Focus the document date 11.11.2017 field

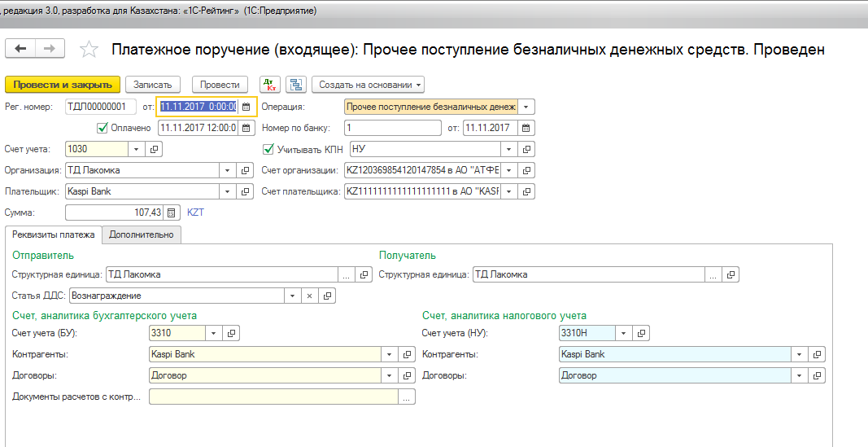198,107
